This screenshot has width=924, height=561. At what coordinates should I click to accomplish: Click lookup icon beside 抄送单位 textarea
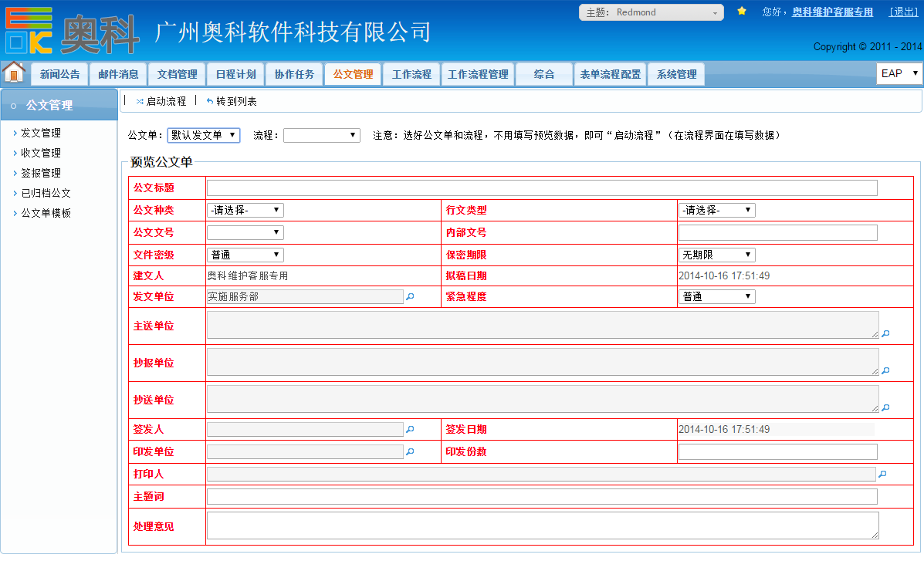[x=885, y=407]
